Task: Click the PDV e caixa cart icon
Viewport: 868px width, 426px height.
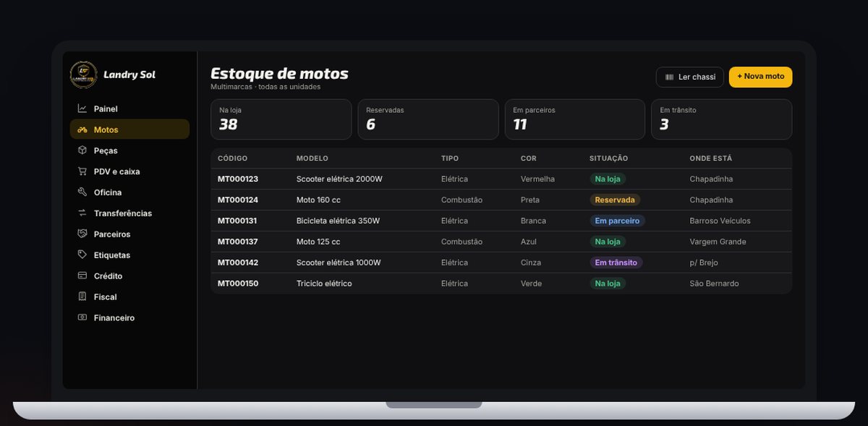Action: (82, 171)
